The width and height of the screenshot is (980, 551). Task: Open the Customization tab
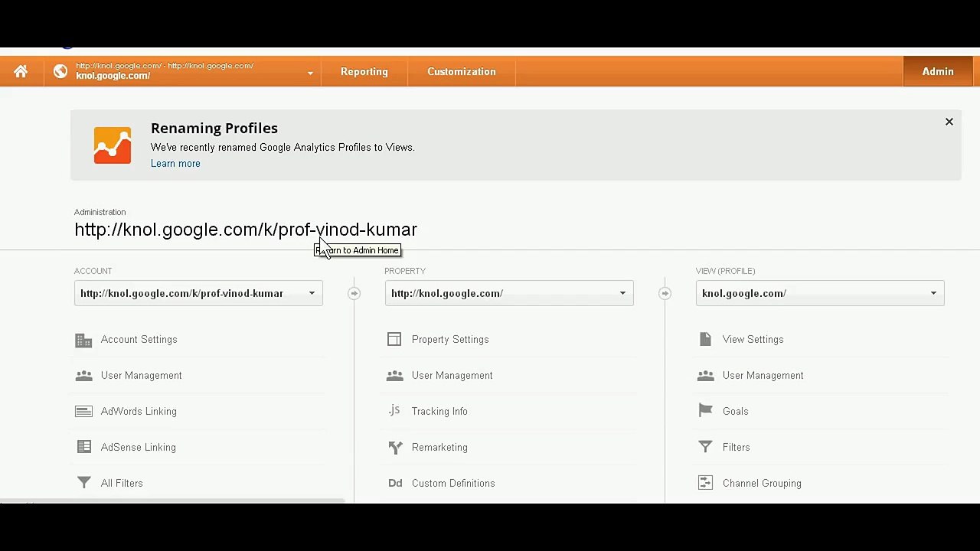[x=462, y=71]
